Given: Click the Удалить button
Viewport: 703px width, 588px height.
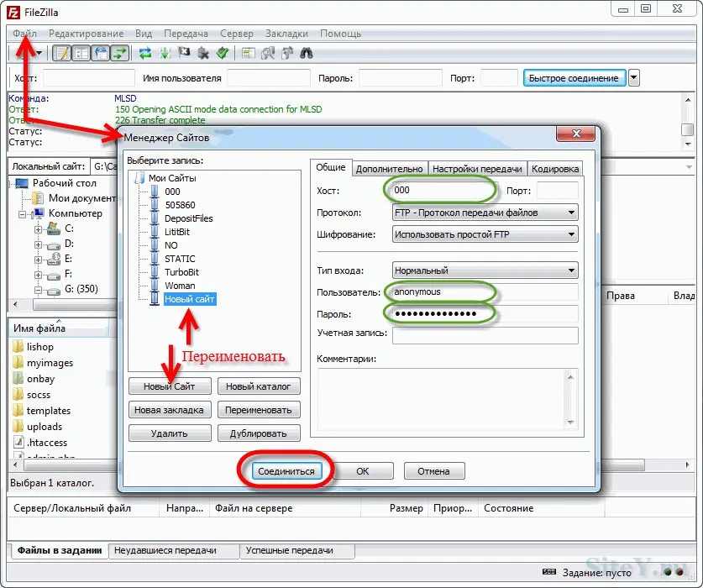Looking at the screenshot, I should point(169,433).
